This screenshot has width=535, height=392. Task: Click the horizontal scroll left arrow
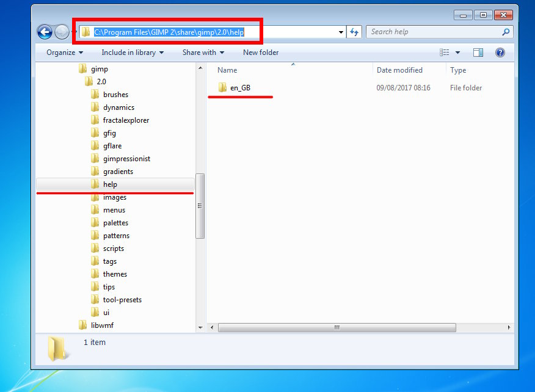(212, 327)
